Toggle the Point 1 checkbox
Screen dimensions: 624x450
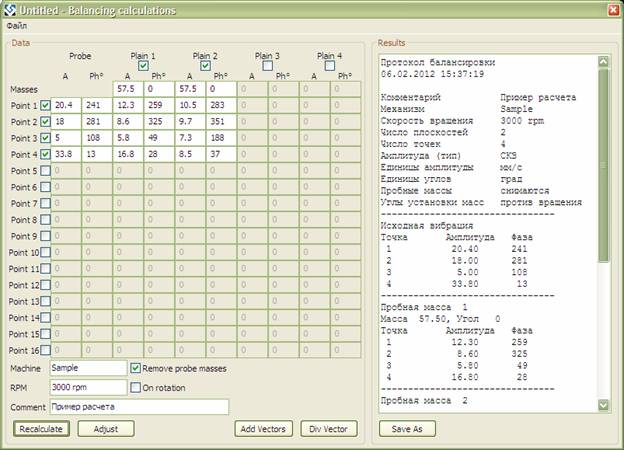45,105
